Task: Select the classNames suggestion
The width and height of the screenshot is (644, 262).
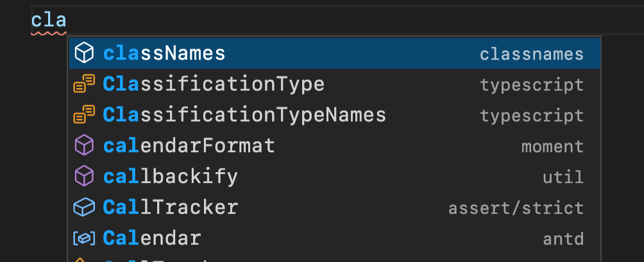Action: coord(164,53)
